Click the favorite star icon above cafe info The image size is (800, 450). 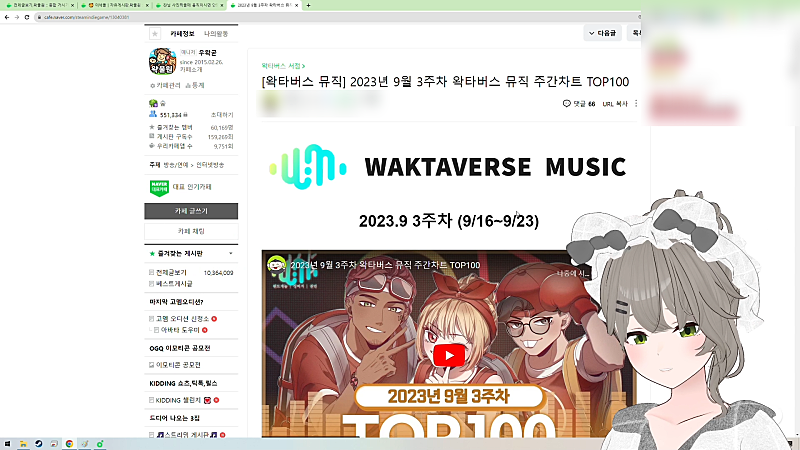(x=155, y=34)
